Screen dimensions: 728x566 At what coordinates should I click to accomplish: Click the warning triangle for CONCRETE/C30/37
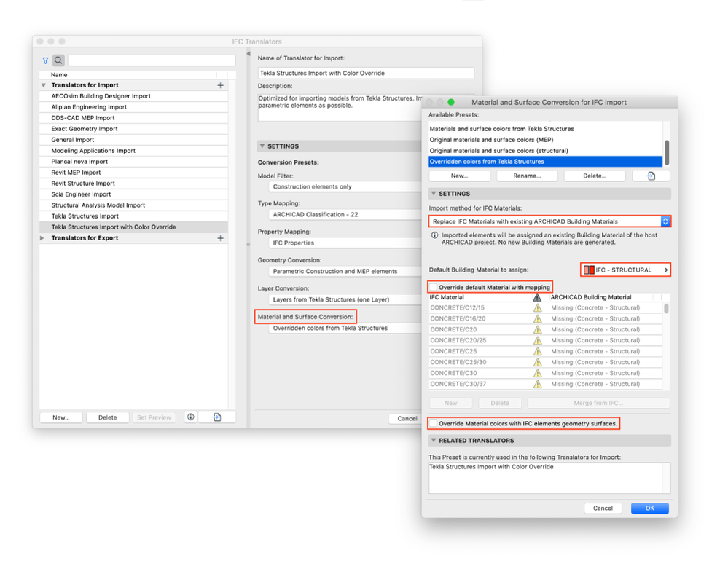pyautogui.click(x=538, y=384)
